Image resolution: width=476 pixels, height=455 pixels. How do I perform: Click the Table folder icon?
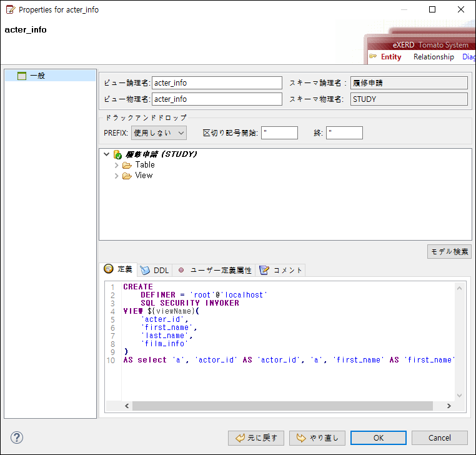127,165
